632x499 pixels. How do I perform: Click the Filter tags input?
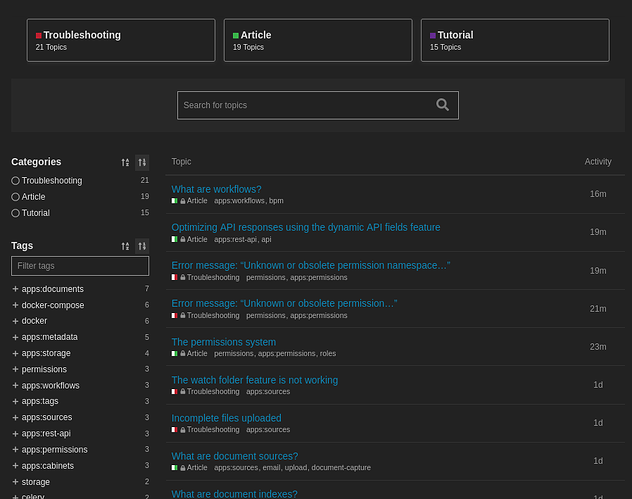tap(80, 266)
